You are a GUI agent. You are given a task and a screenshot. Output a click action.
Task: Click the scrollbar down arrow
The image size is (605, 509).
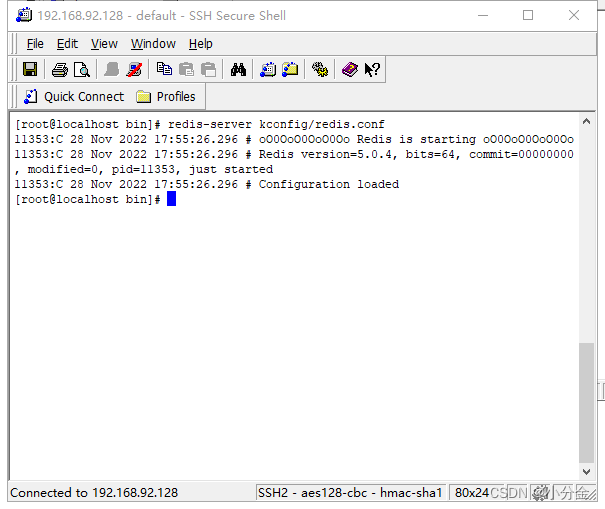pyautogui.click(x=586, y=472)
